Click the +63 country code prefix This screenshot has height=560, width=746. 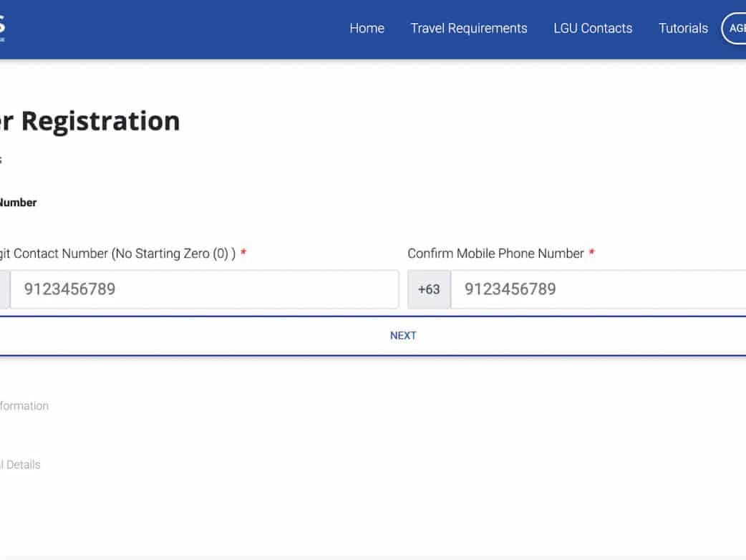(x=429, y=289)
